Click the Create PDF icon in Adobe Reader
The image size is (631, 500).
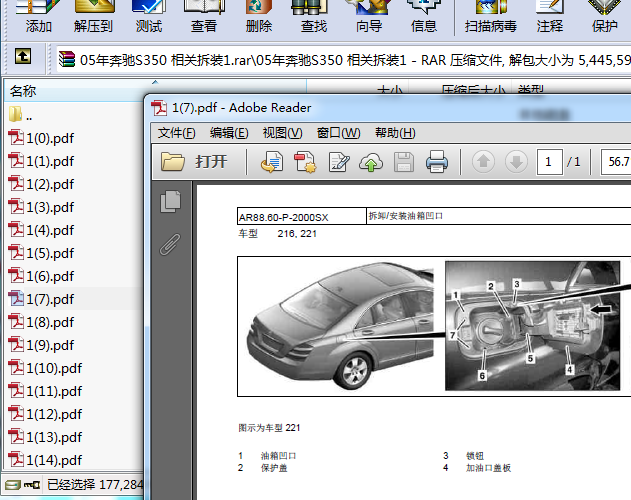coord(305,162)
